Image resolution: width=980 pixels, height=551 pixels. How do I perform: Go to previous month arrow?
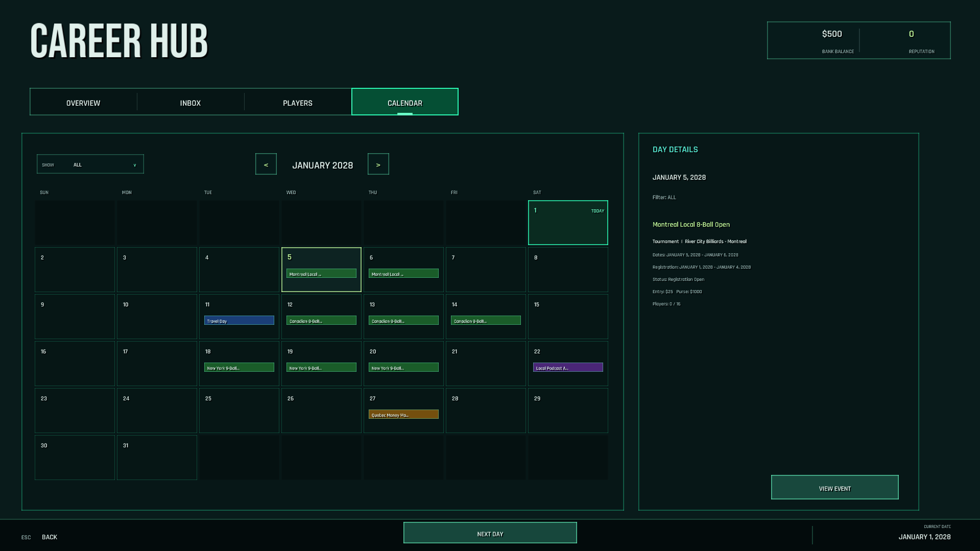click(x=266, y=164)
